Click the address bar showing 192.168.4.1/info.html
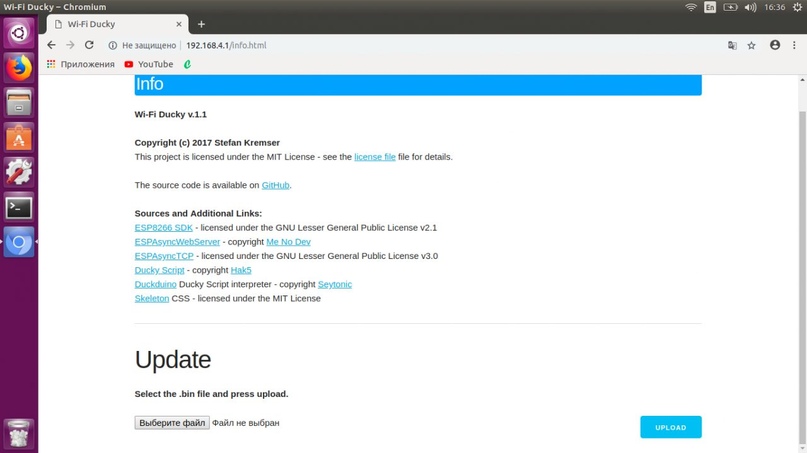 point(400,45)
